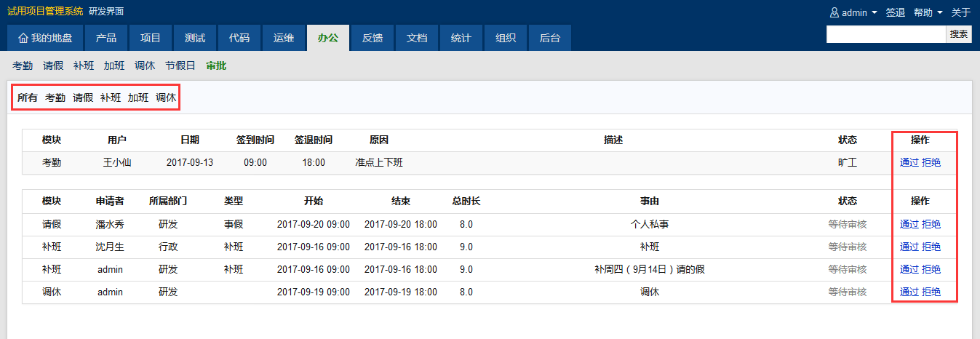The image size is (980, 339).
Task: Click the 签退 sign-out link
Action: tap(895, 12)
